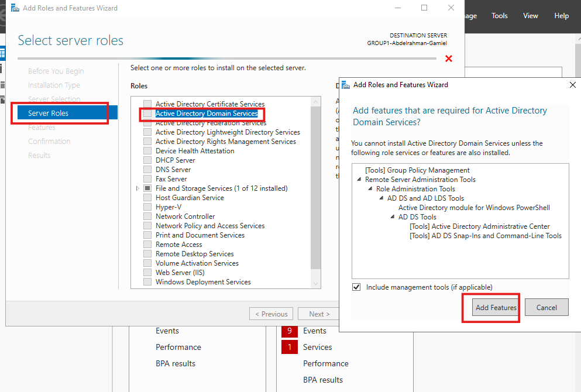
Task: Go back with the Previous button
Action: pos(271,314)
